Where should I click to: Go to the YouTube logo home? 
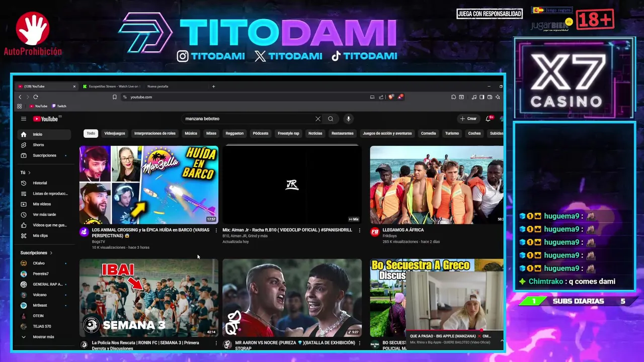tap(46, 119)
